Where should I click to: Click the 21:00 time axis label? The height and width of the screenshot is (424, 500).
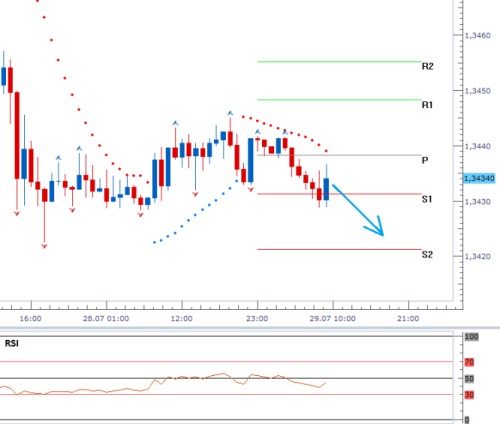(x=408, y=319)
